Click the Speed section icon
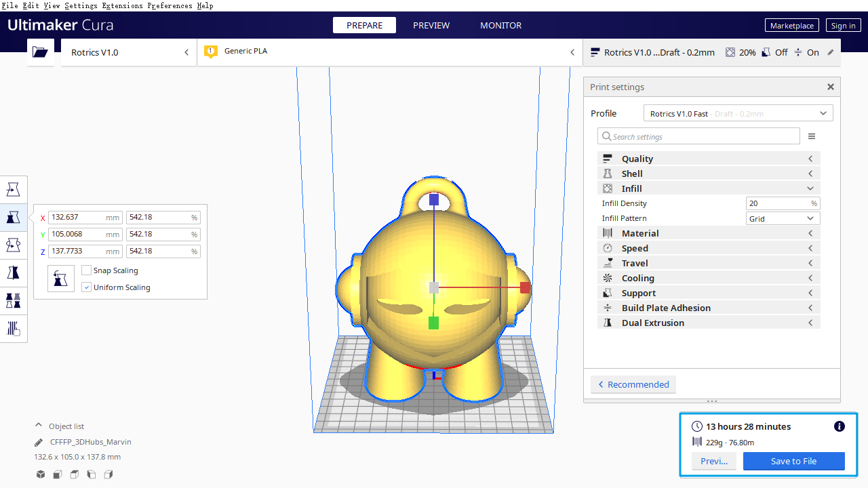The height and width of the screenshot is (488, 868). [608, 248]
